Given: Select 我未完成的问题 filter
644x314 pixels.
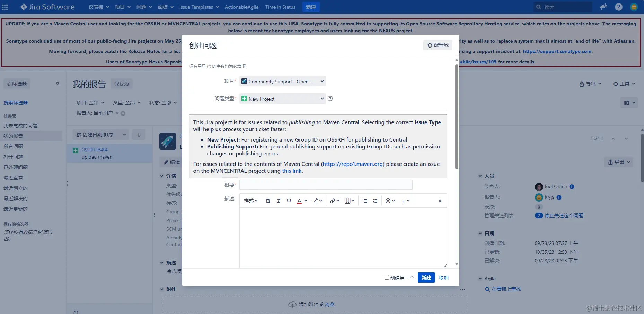Looking at the screenshot, I should tap(20, 126).
